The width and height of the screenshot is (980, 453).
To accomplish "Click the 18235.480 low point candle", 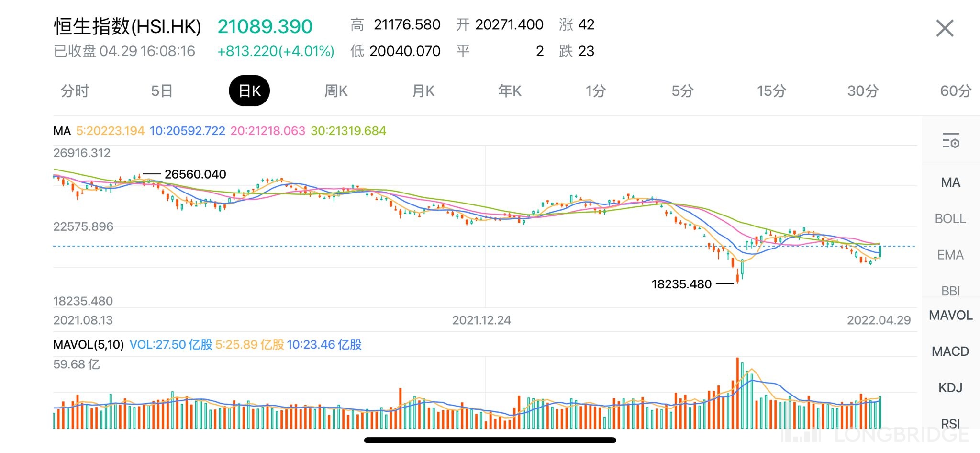I will click(x=737, y=276).
